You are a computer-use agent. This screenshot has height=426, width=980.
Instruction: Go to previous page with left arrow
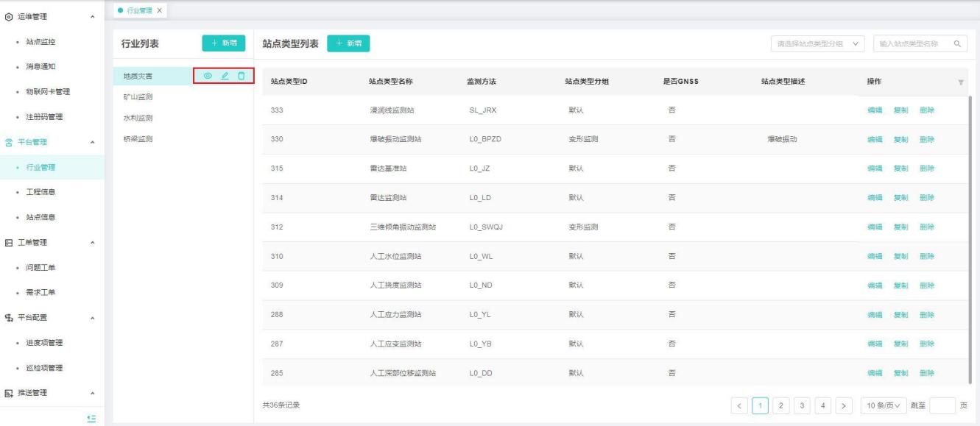pos(738,404)
